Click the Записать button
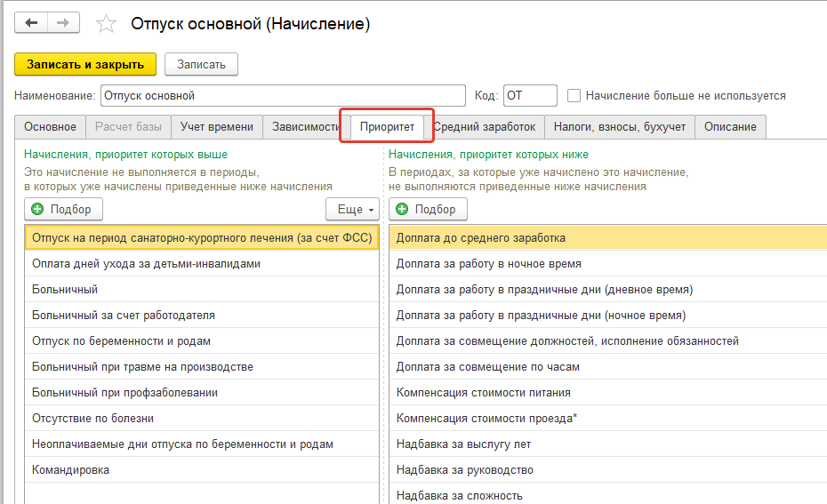 (x=201, y=64)
